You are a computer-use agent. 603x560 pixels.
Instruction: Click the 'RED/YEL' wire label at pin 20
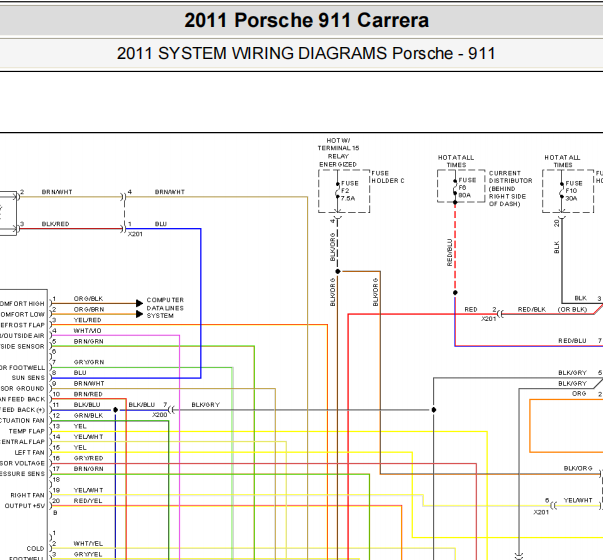[x=88, y=501]
